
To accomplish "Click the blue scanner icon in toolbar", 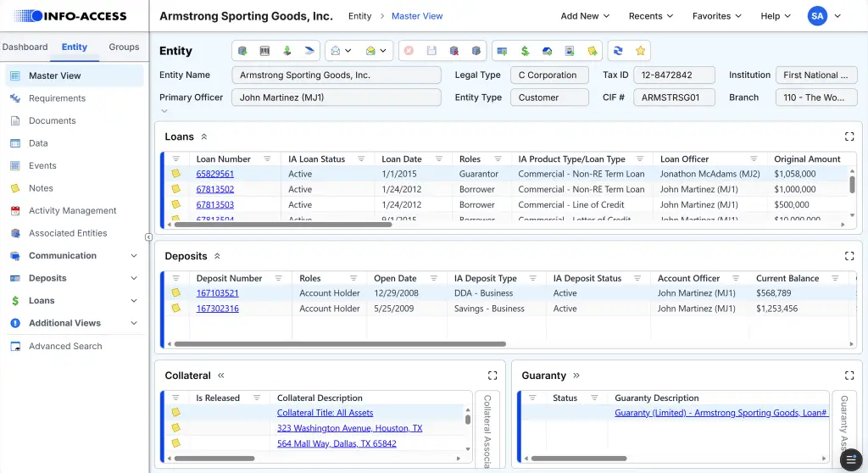I will [x=309, y=51].
